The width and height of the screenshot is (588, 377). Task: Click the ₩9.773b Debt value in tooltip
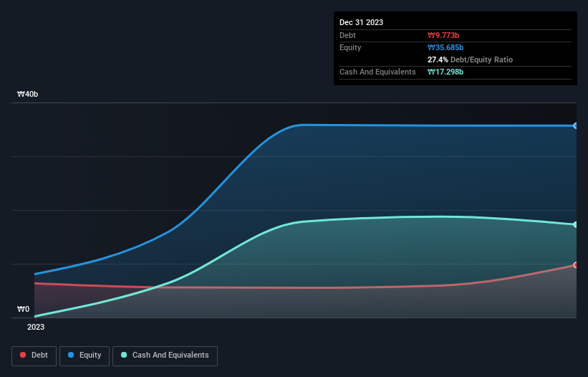(443, 35)
